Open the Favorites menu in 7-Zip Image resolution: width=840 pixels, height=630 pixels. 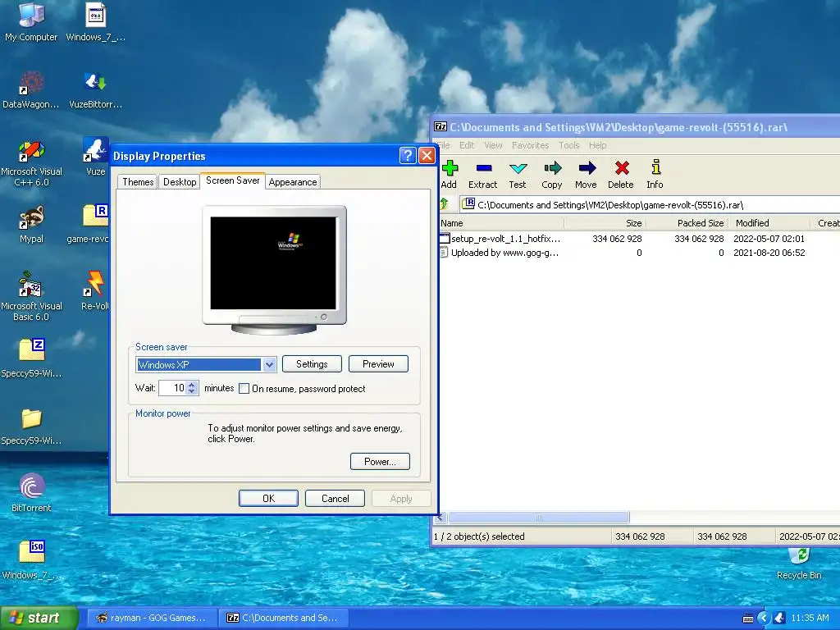click(x=530, y=145)
